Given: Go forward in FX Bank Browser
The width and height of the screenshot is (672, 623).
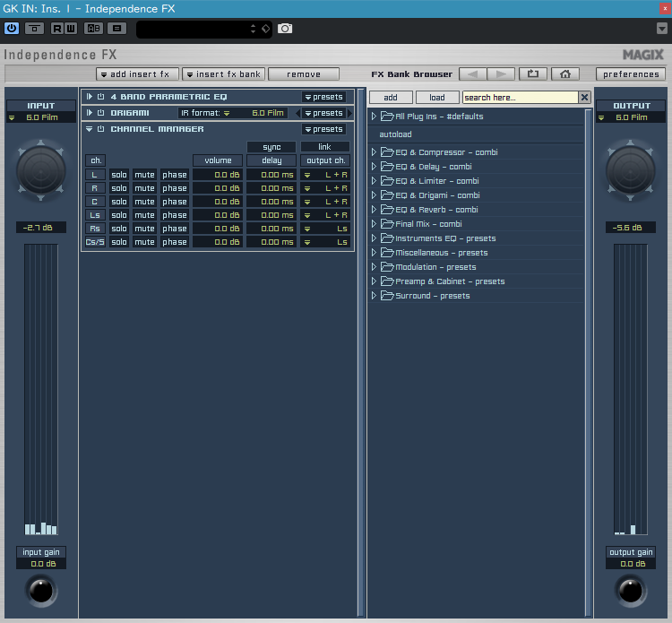Looking at the screenshot, I should point(501,74).
